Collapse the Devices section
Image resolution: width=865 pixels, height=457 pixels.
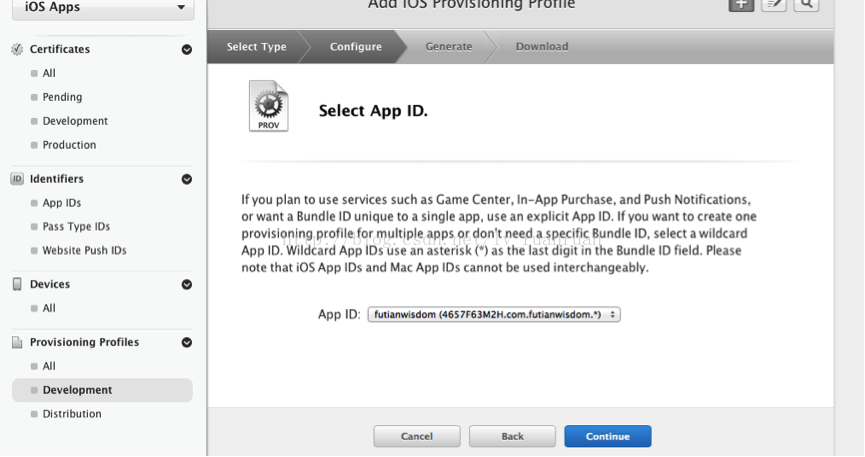pyautogui.click(x=187, y=285)
